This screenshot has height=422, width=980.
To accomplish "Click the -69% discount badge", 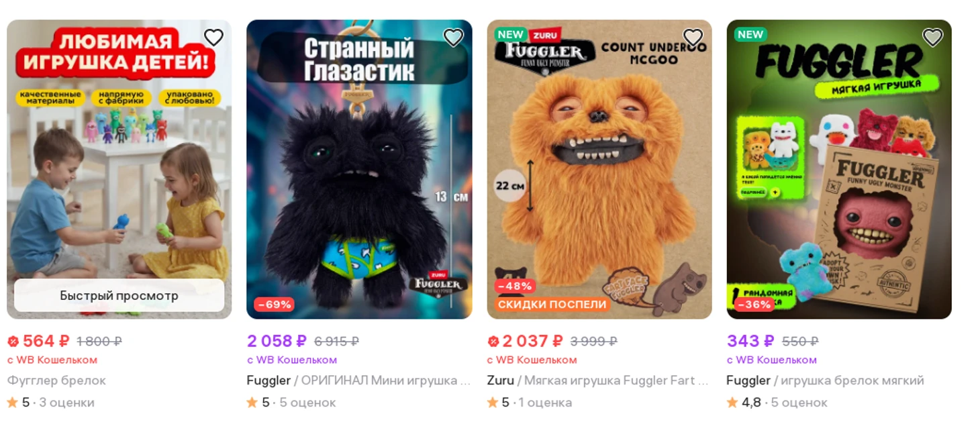I will coord(274,305).
